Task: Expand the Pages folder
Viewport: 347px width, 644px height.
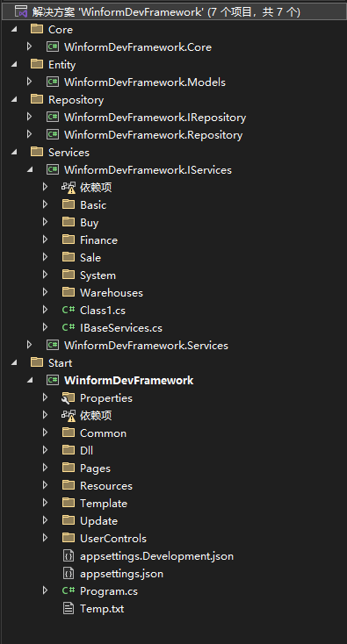Action: (x=45, y=468)
